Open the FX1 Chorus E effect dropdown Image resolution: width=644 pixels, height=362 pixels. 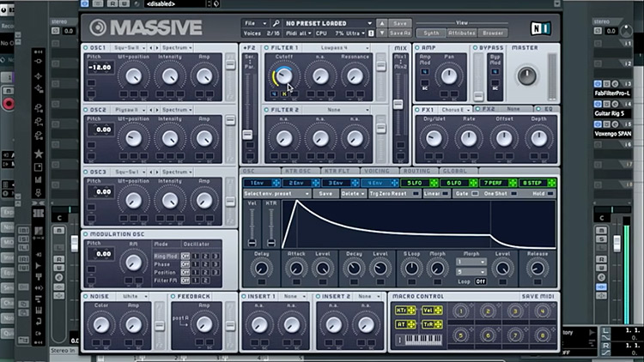(x=454, y=110)
